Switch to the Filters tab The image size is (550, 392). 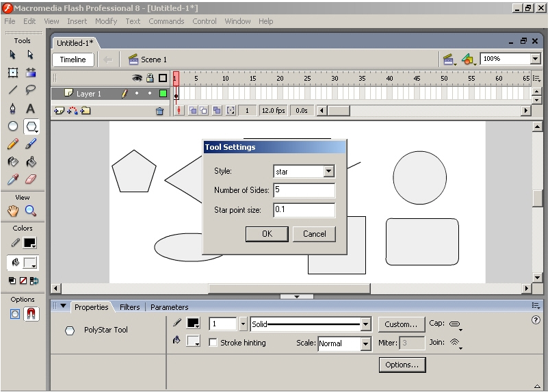point(129,307)
